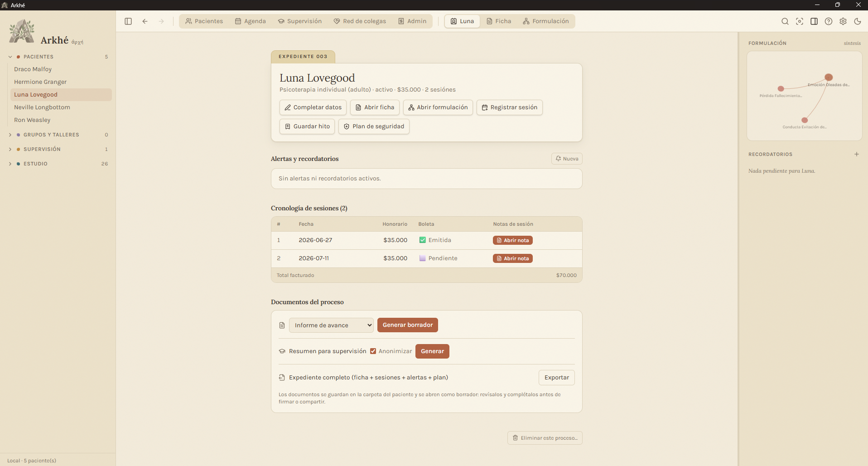
Task: Open the Informe de avance dropdown
Action: point(331,325)
